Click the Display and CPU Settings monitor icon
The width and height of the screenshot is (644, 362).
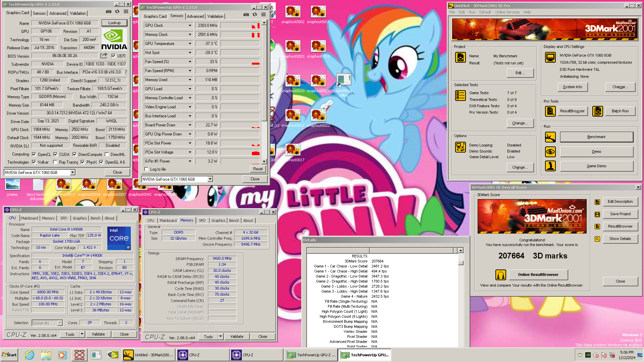coord(550,57)
